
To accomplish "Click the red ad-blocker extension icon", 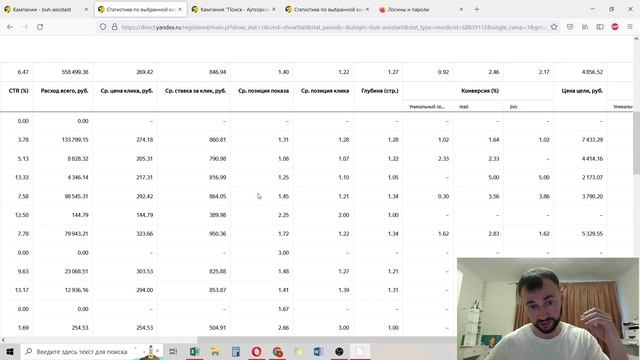I will [615, 27].
